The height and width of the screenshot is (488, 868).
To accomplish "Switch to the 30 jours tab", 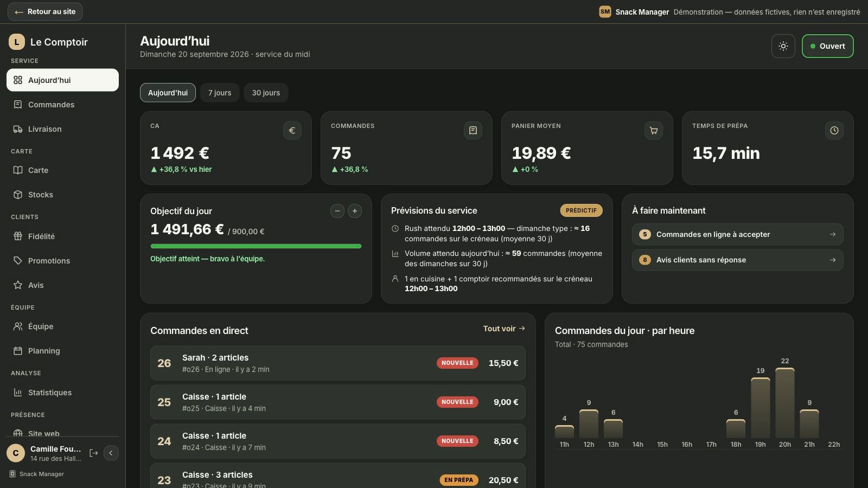I will click(266, 93).
